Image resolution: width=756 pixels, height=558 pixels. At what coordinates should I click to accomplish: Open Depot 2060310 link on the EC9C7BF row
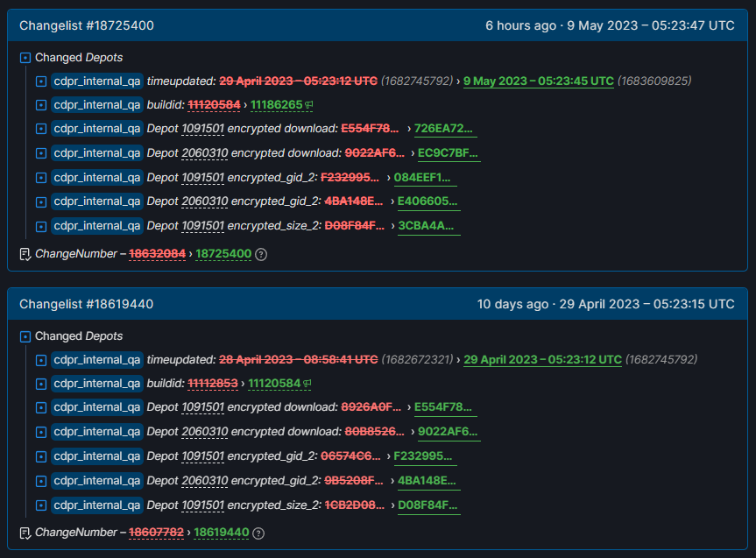coord(204,153)
